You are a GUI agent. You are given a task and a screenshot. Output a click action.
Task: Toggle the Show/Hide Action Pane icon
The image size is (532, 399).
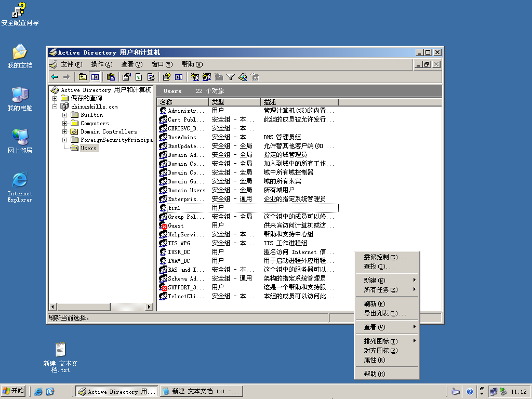pyautogui.click(x=179, y=77)
